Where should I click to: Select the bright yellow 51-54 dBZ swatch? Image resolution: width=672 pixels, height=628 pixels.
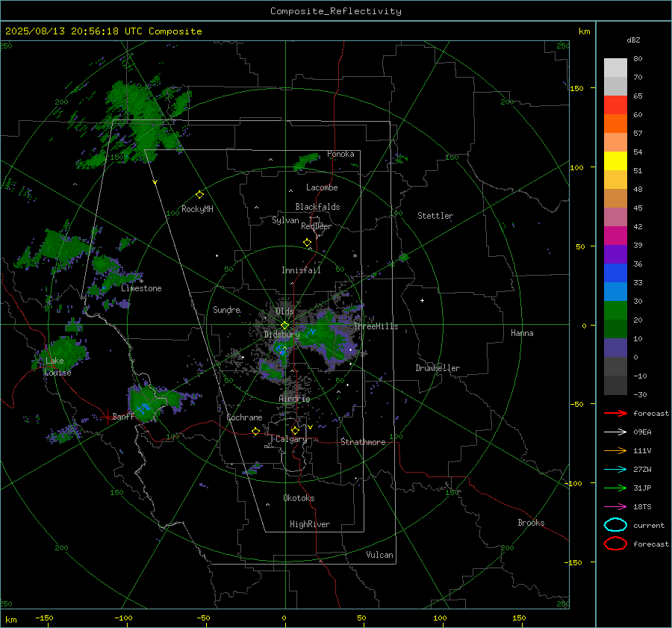(615, 161)
